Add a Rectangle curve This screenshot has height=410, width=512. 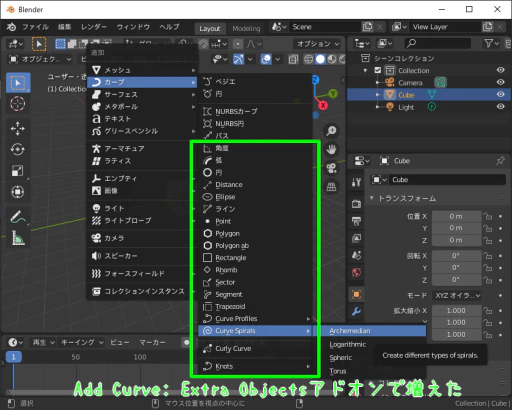(x=255, y=258)
